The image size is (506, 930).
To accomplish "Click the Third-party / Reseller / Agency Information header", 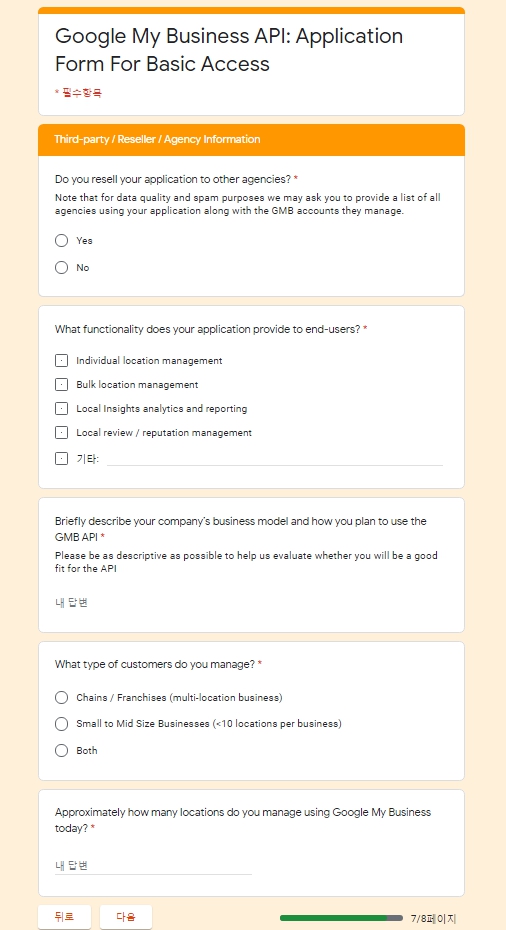I will pyautogui.click(x=157, y=139).
